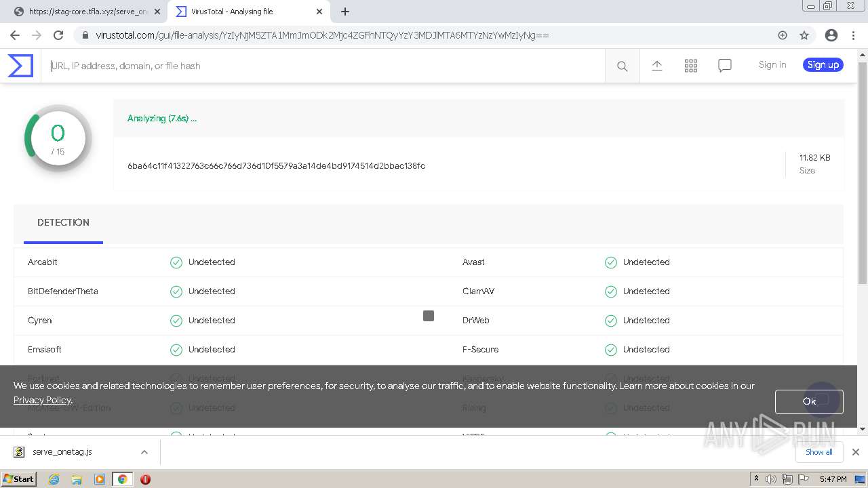The image size is (868, 488).
Task: Click the file hash 6ba64c11f4... text
Action: click(x=276, y=165)
